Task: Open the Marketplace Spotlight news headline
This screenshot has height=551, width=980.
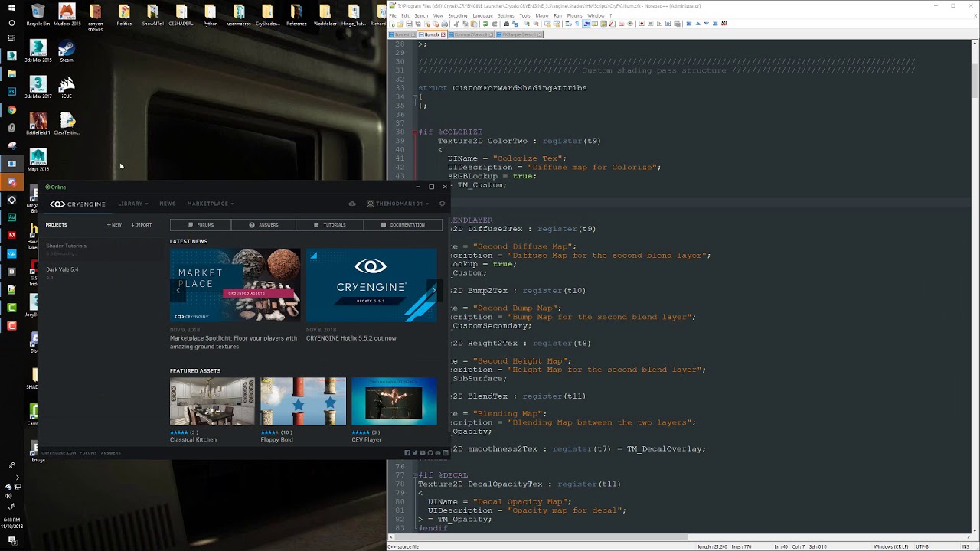Action: pyautogui.click(x=234, y=342)
